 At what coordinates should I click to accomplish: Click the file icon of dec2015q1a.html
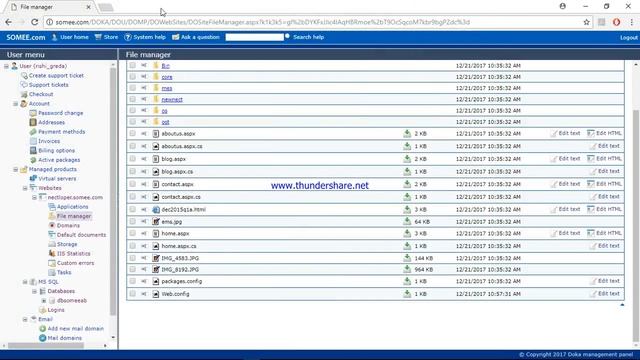(x=156, y=209)
